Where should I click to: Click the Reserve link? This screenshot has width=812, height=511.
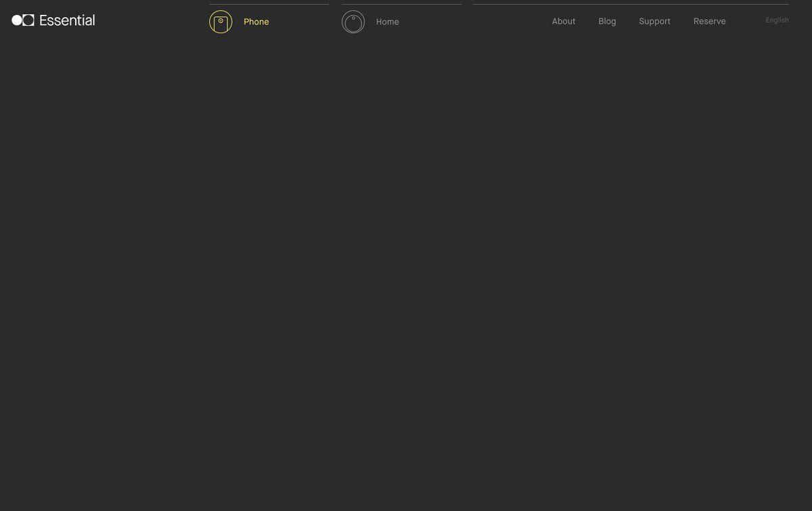(709, 21)
